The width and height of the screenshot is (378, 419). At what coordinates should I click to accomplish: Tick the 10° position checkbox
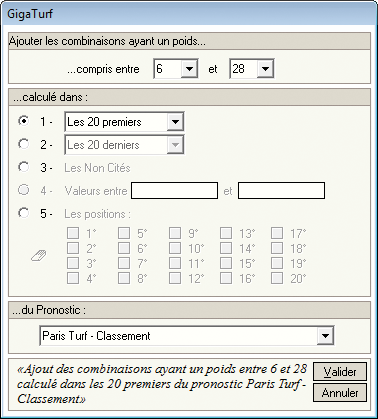click(175, 248)
